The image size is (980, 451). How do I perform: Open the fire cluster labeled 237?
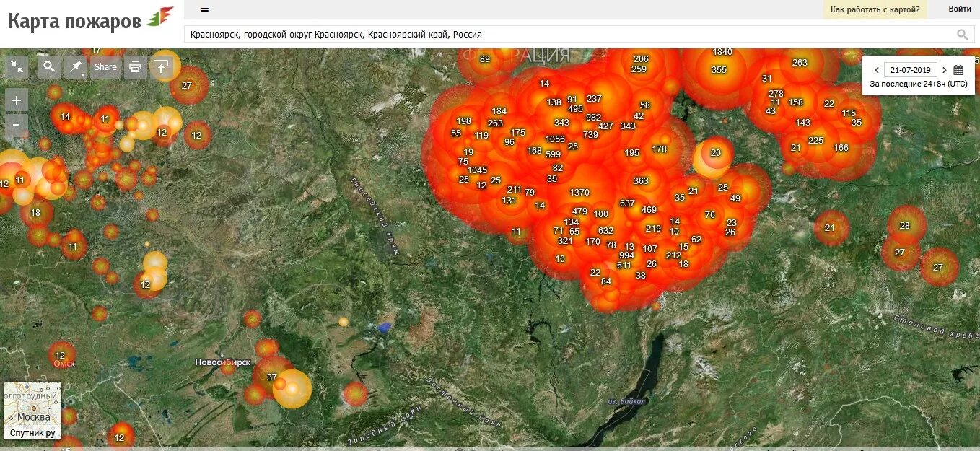tap(594, 99)
